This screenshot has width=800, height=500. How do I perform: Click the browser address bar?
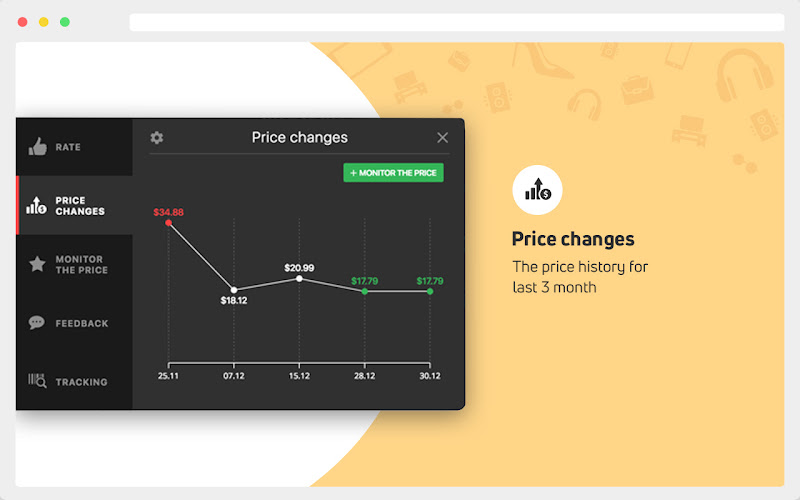tap(457, 22)
